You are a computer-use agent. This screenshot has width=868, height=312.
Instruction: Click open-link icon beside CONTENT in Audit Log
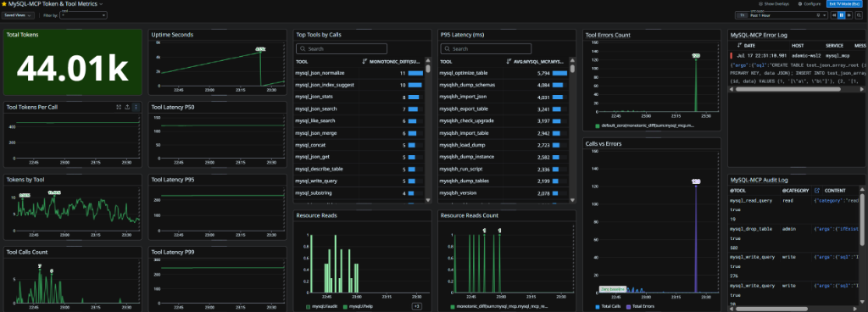(817, 191)
